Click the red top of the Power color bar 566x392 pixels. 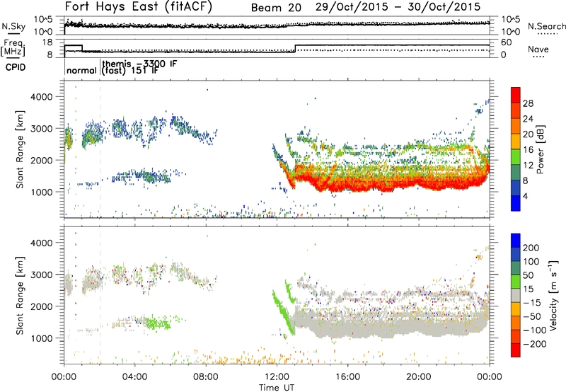tap(516, 93)
